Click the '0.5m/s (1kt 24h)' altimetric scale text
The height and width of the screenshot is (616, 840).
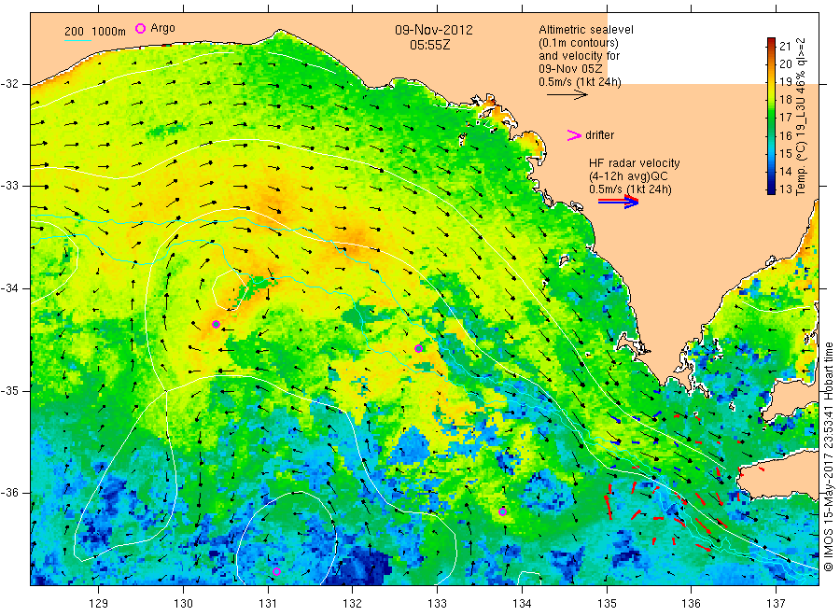(581, 82)
